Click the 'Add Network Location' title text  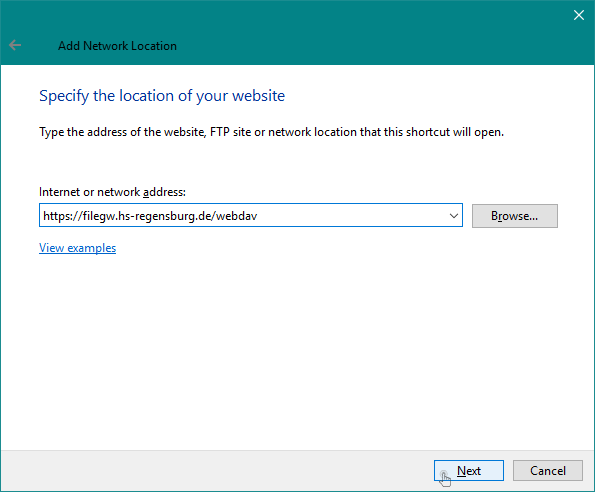[x=117, y=46]
